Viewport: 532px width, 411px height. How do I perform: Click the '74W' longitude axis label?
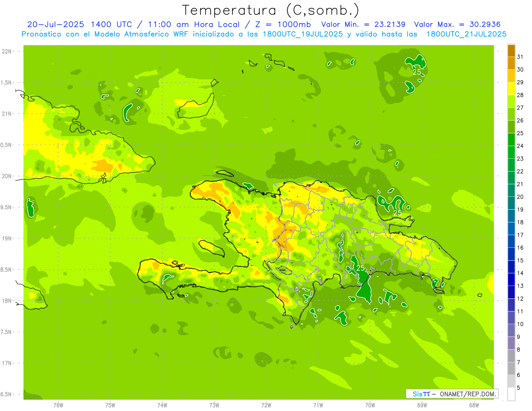(x=162, y=405)
